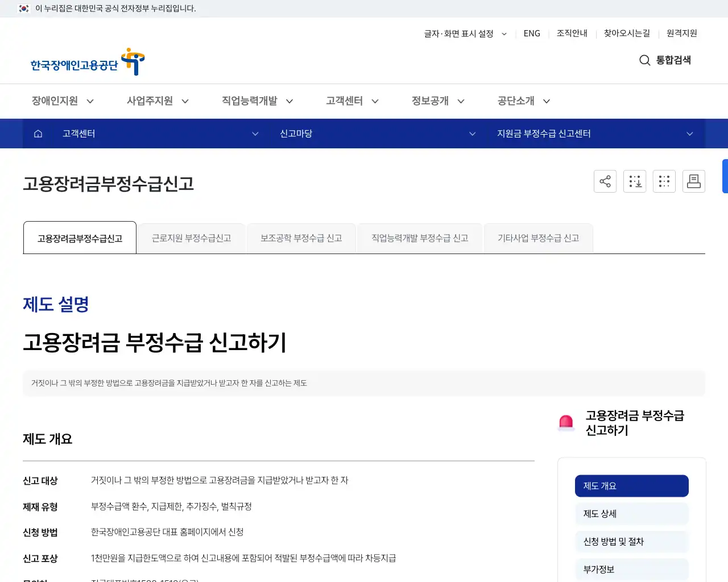This screenshot has width=728, height=582.
Task: Click the 찾아오시는길 link in the header
Action: (x=626, y=34)
